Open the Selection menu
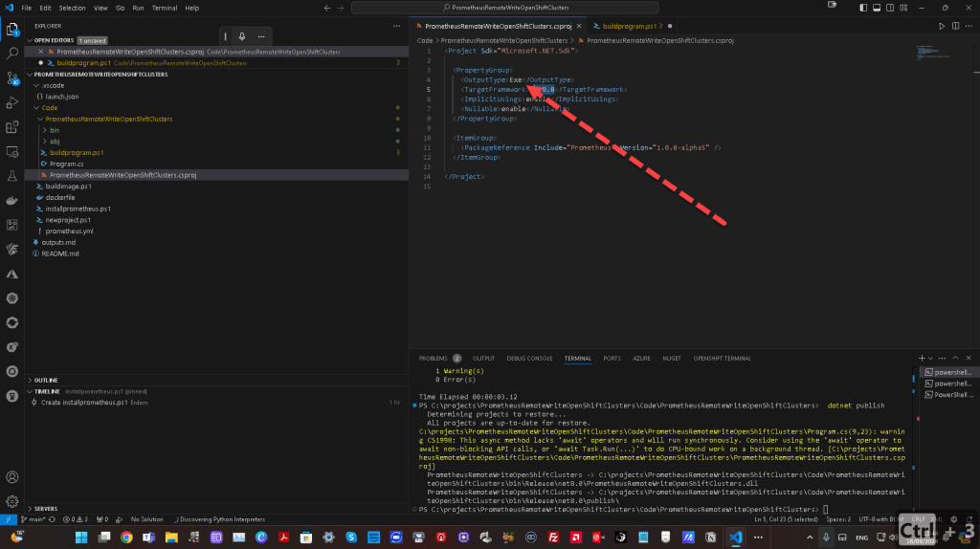The width and height of the screenshot is (980, 549). coord(72,8)
